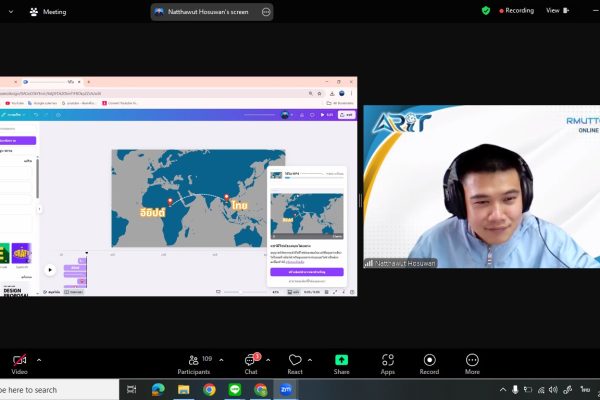The height and width of the screenshot is (400, 600).
Task: Open the More options menu in Zoom
Action: [x=472, y=364]
